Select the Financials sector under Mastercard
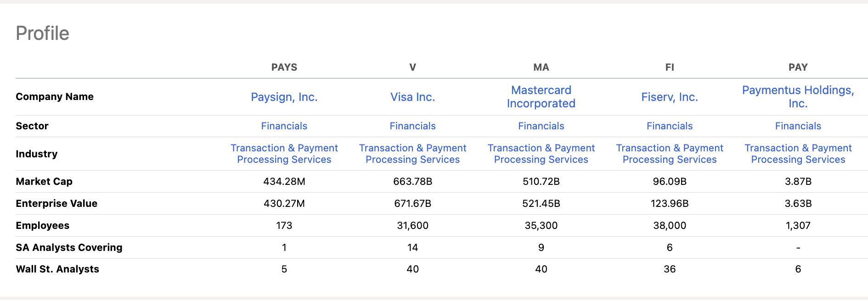This screenshot has height=300, width=868. pyautogui.click(x=541, y=126)
